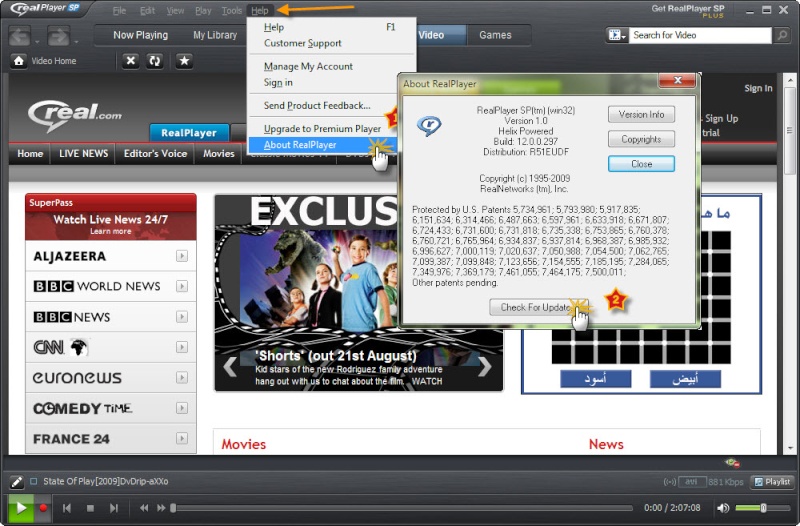Open the forward button history dropdown
Screen dimensions: 800x526
click(76, 42)
